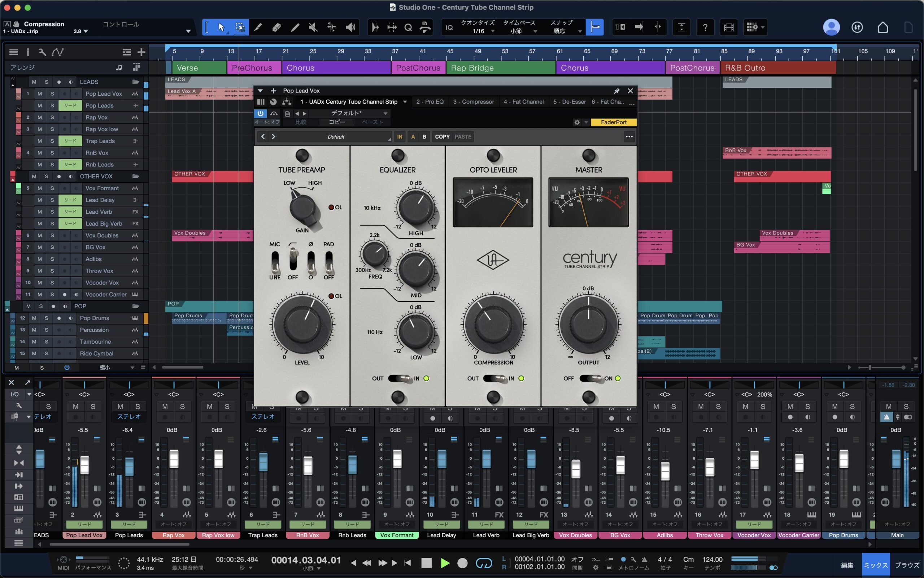Screen dimensions: 924x578
Task: Open the タイムベース 小節 dropdown
Action: click(520, 27)
